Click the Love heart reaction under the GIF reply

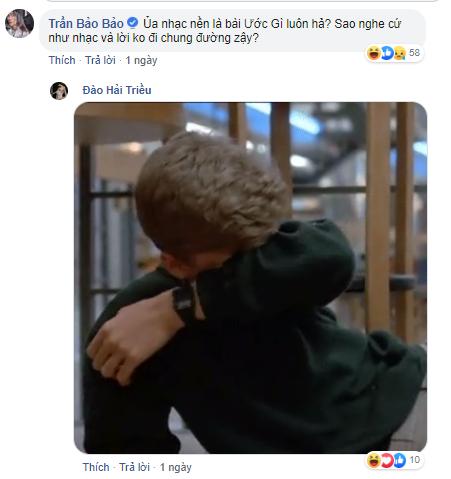click(x=387, y=460)
